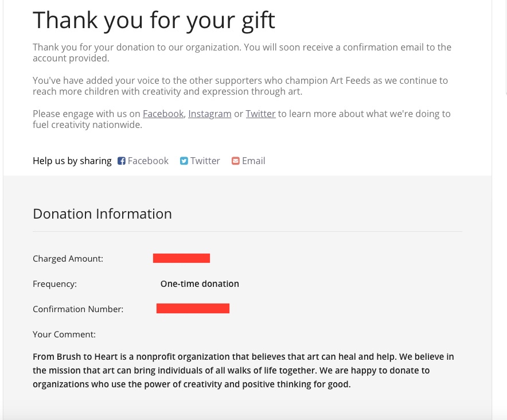This screenshot has height=420, width=507.
Task: Select the 'One-time donation' frequency text
Action: coord(200,284)
